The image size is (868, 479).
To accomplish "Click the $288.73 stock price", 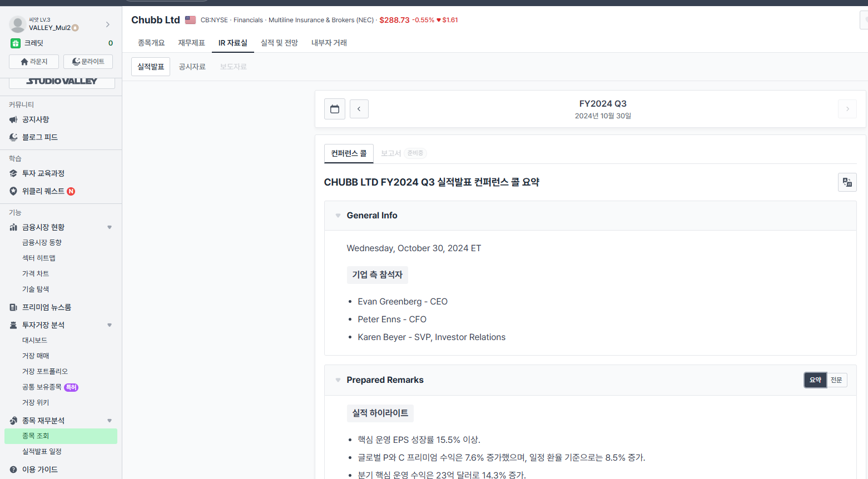I will point(394,20).
